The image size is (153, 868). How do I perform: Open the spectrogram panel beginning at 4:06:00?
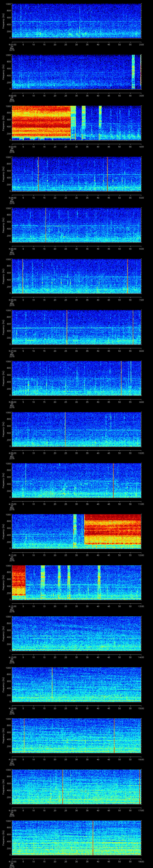[x=77, y=276]
